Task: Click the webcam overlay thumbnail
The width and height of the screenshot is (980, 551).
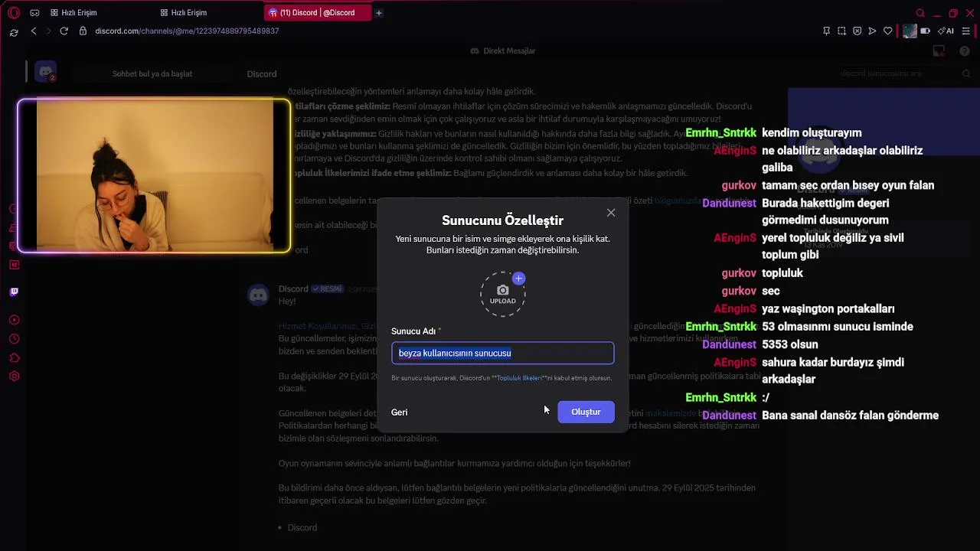Action: pyautogui.click(x=154, y=176)
